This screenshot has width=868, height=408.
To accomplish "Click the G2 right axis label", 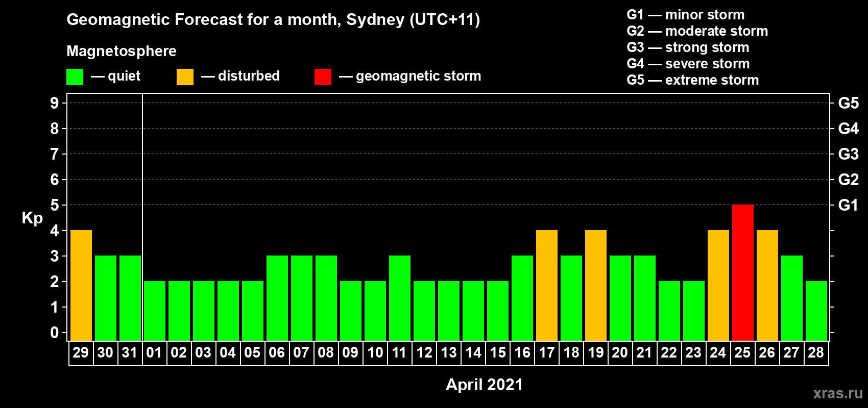I will point(849,180).
